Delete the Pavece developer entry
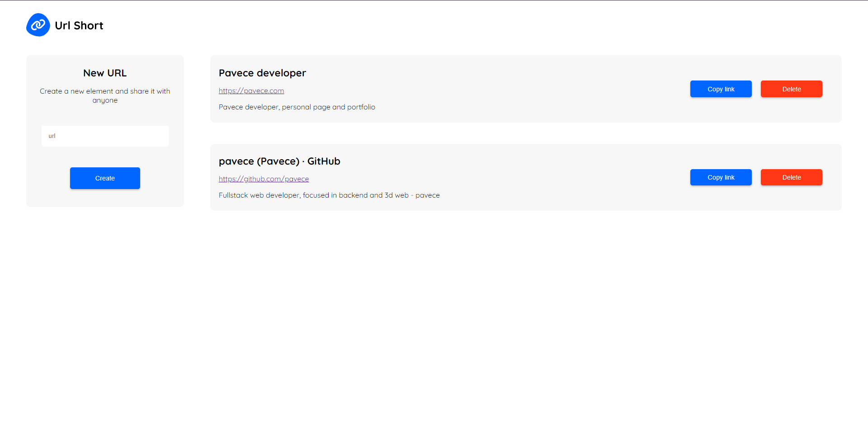Viewport: 868px width, 422px height. (791, 89)
